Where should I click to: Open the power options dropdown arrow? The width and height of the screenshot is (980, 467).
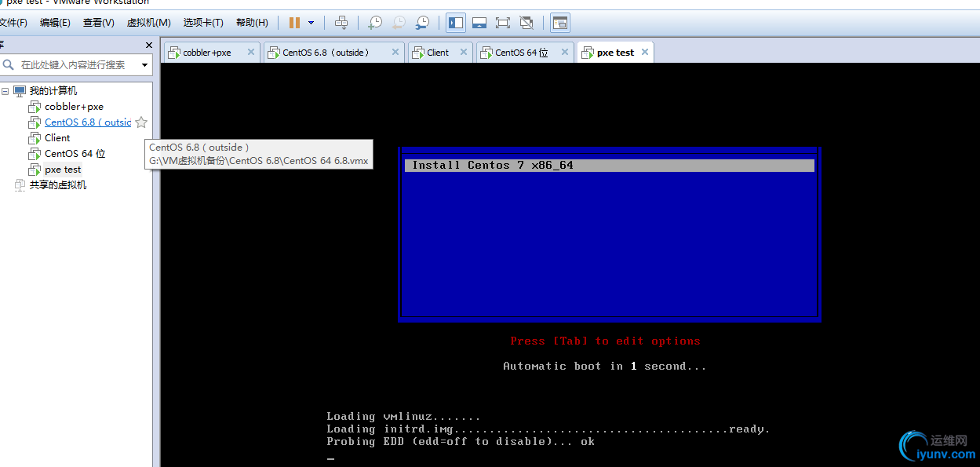pyautogui.click(x=311, y=23)
